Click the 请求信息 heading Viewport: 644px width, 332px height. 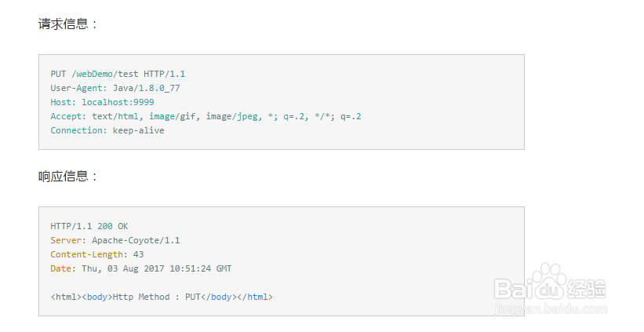[x=68, y=24]
